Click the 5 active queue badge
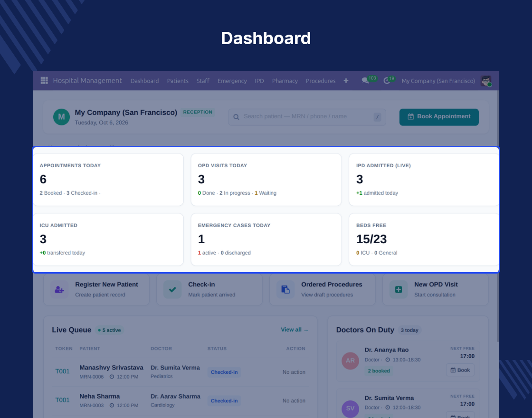 coord(109,330)
